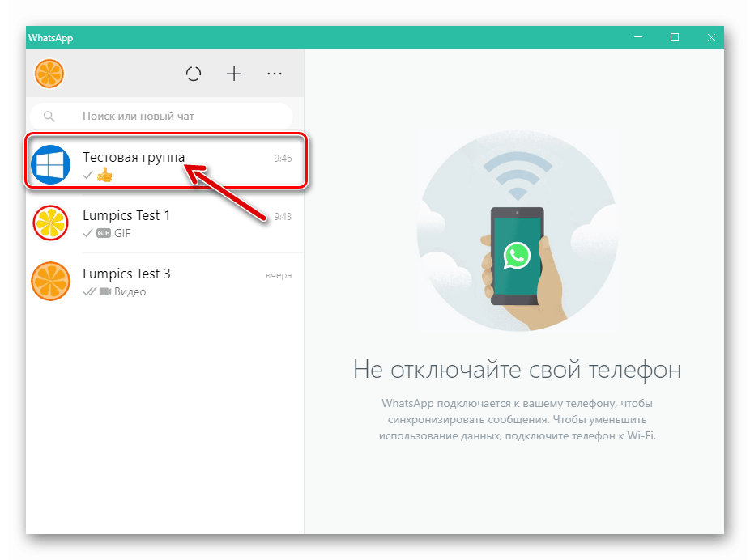The image size is (750, 560).
Task: Click your orange profile avatar
Action: (49, 73)
